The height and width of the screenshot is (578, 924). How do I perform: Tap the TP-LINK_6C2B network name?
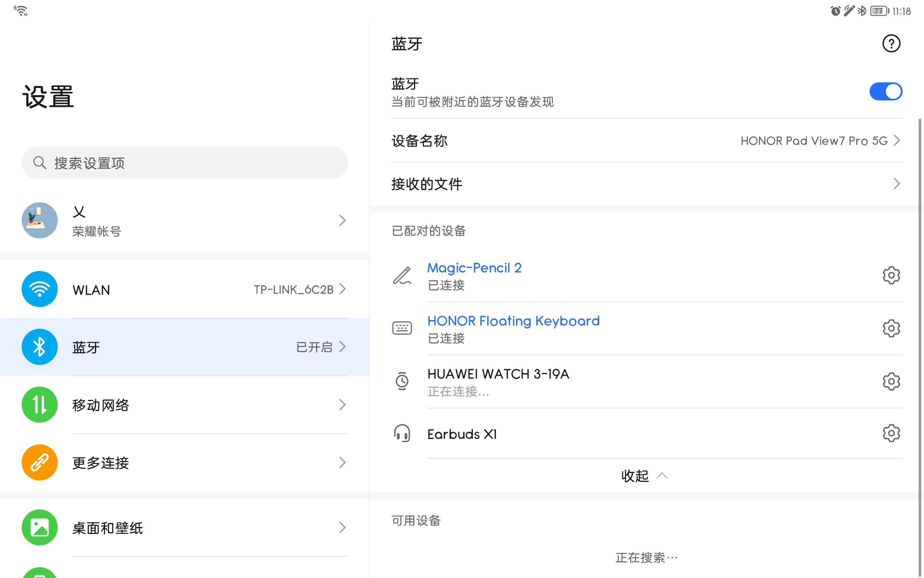coord(293,290)
